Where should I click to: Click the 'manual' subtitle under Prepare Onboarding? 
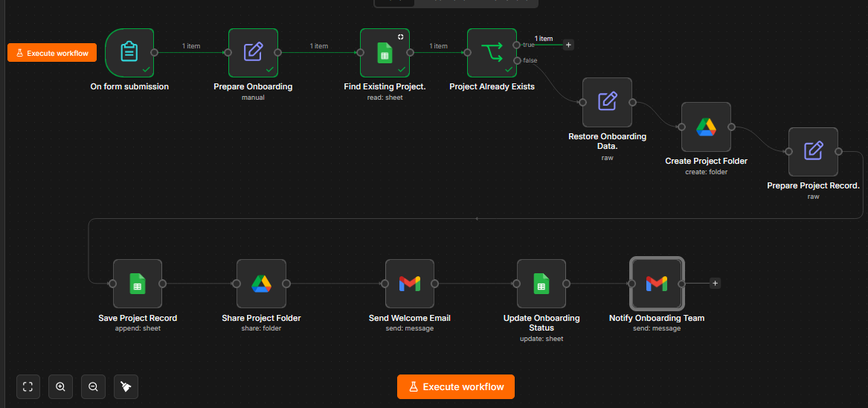pyautogui.click(x=253, y=97)
